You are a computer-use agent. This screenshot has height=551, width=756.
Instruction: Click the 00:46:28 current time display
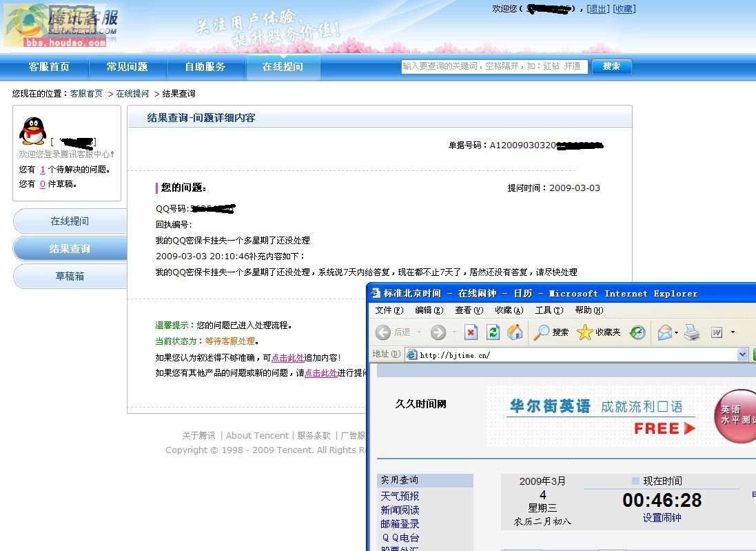tap(662, 501)
